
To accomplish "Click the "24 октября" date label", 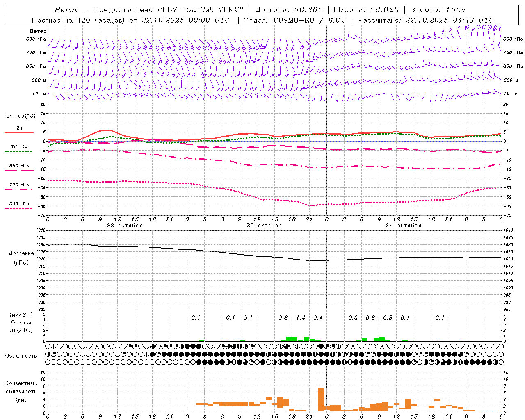I will (403, 226).
